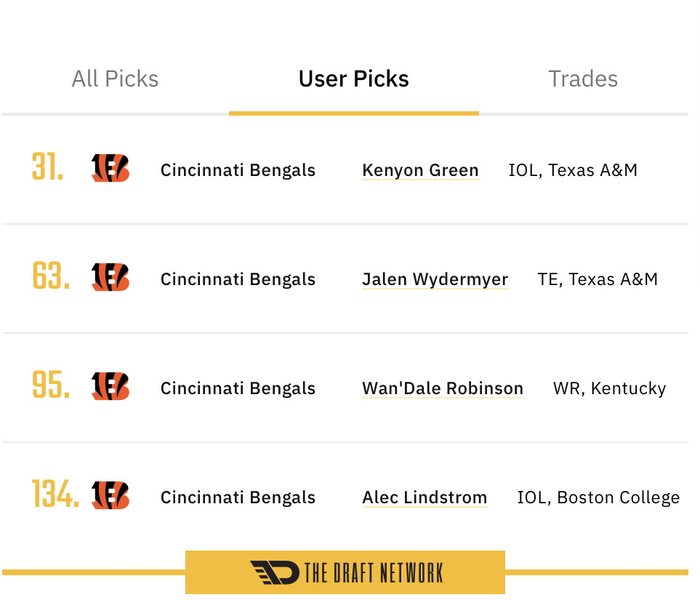Viewport: 700px width, 600px height.
Task: Click pick number 31
Action: click(x=48, y=167)
